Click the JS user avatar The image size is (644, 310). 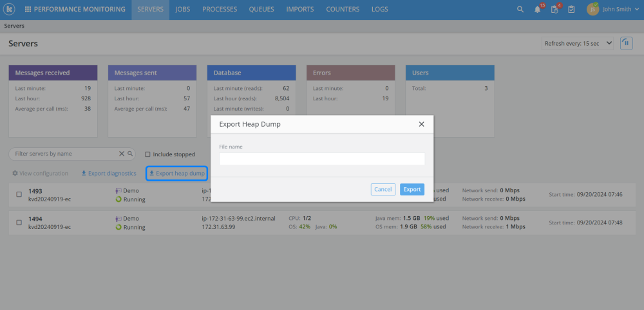(592, 10)
